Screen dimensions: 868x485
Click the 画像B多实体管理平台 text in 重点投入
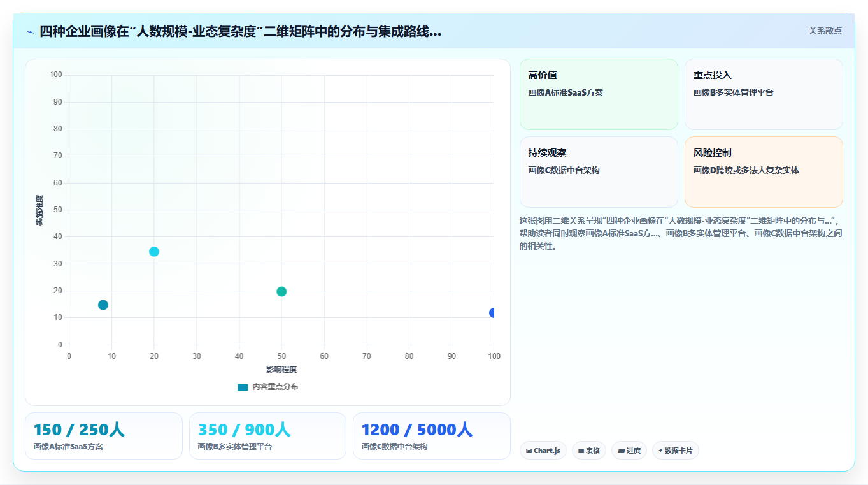coord(734,92)
